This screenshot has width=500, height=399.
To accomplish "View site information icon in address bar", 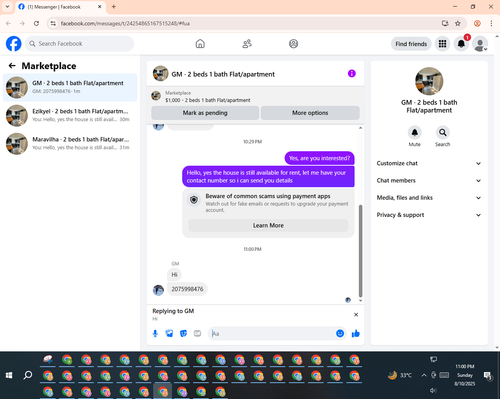I will tap(53, 23).
